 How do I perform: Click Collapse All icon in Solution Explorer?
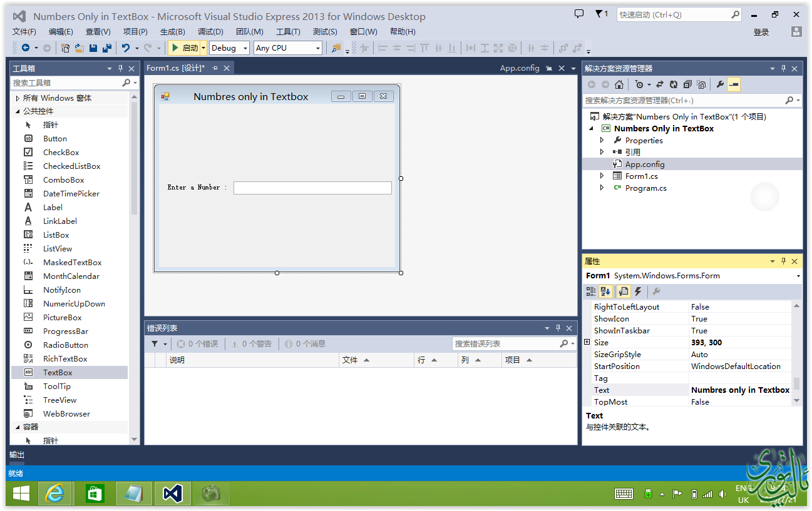(687, 84)
